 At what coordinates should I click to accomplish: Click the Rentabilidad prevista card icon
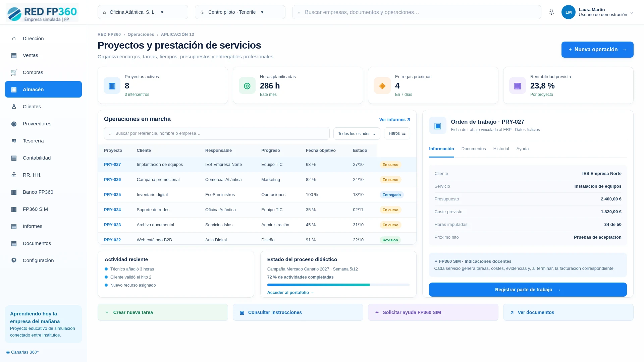[x=518, y=85]
